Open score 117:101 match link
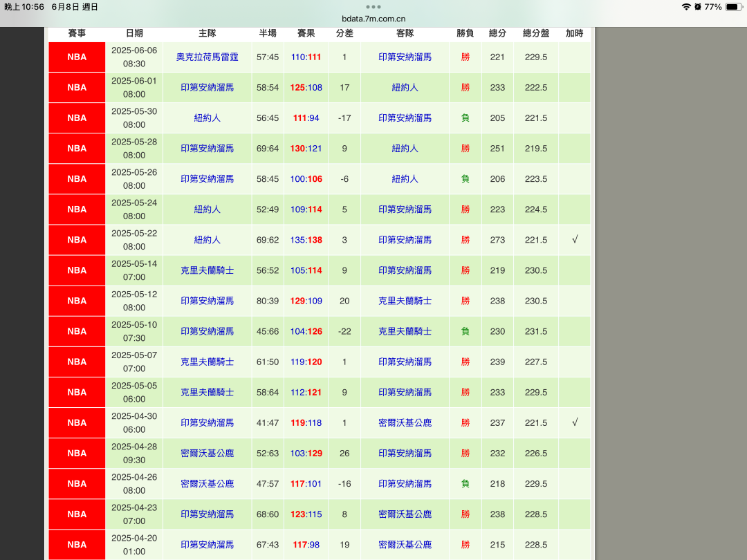Screen dimensions: 747x560 tap(306, 484)
